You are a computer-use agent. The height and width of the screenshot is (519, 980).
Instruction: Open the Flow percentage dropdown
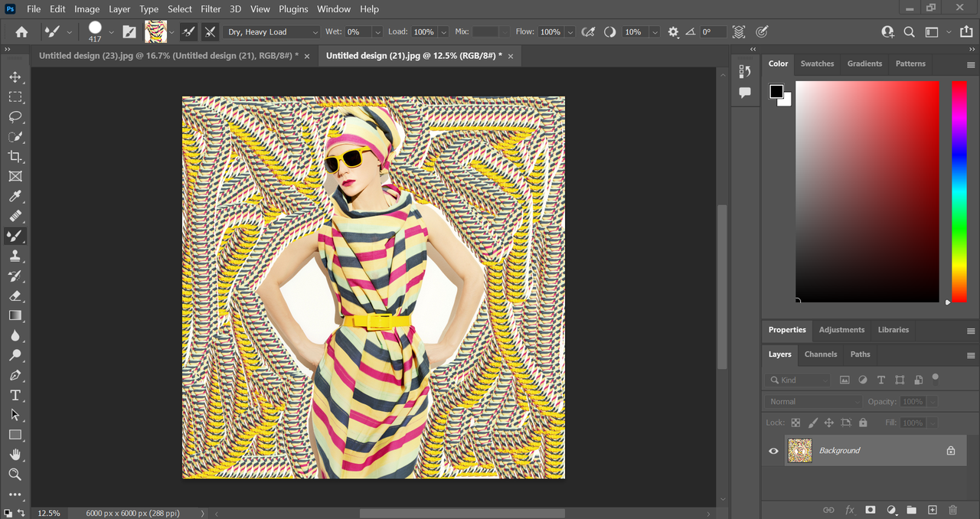pyautogui.click(x=570, y=32)
